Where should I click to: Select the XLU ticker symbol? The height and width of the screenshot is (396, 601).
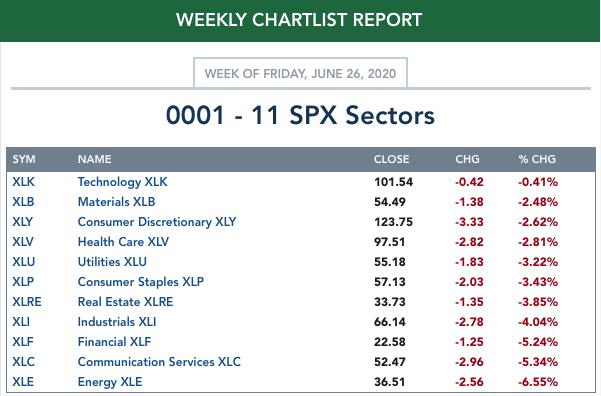point(23,261)
